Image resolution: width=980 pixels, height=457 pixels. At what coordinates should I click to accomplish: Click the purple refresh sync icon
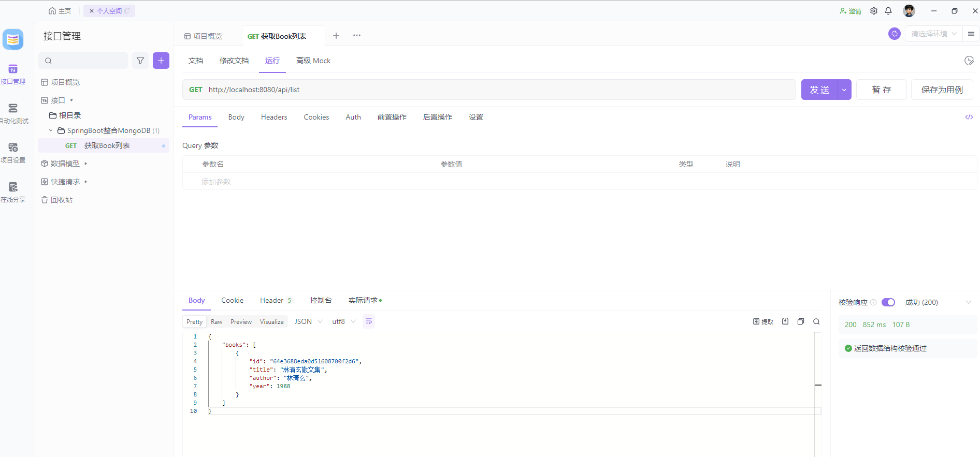click(x=895, y=34)
